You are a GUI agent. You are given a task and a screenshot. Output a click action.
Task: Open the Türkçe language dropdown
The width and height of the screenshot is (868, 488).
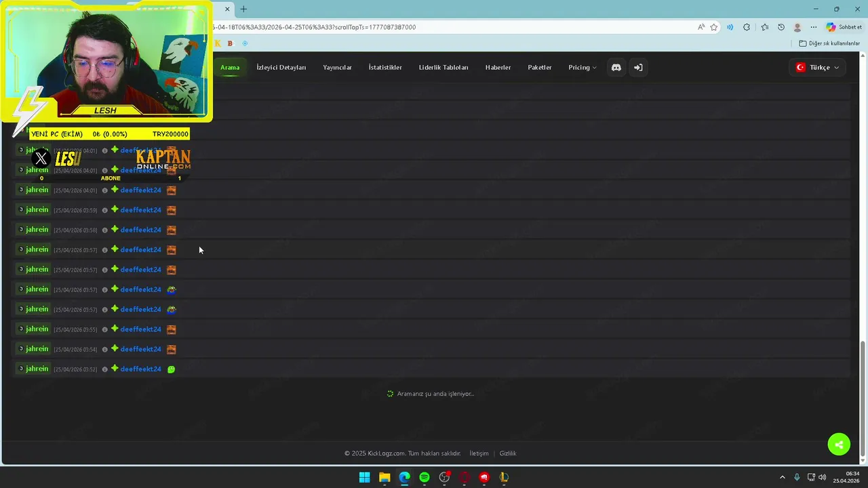[x=817, y=67]
